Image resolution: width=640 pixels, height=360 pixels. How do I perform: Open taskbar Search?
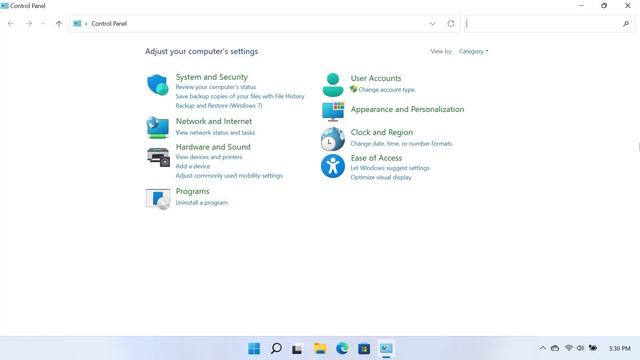click(x=276, y=349)
